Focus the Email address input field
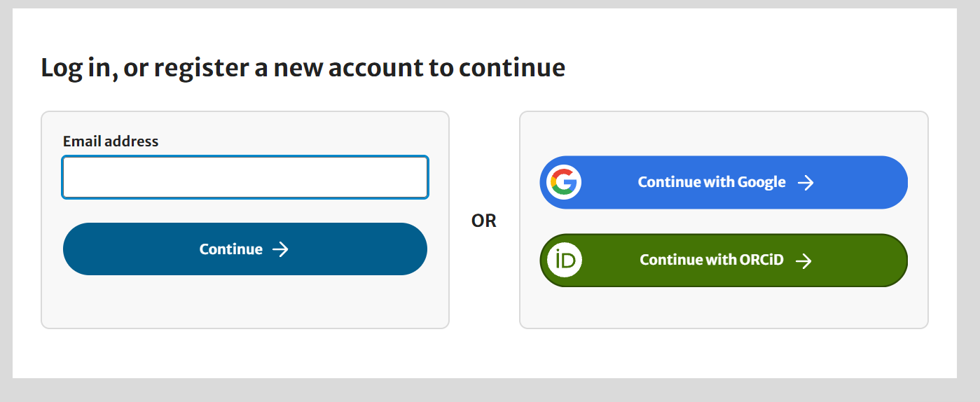The height and width of the screenshot is (402, 980). tap(245, 177)
